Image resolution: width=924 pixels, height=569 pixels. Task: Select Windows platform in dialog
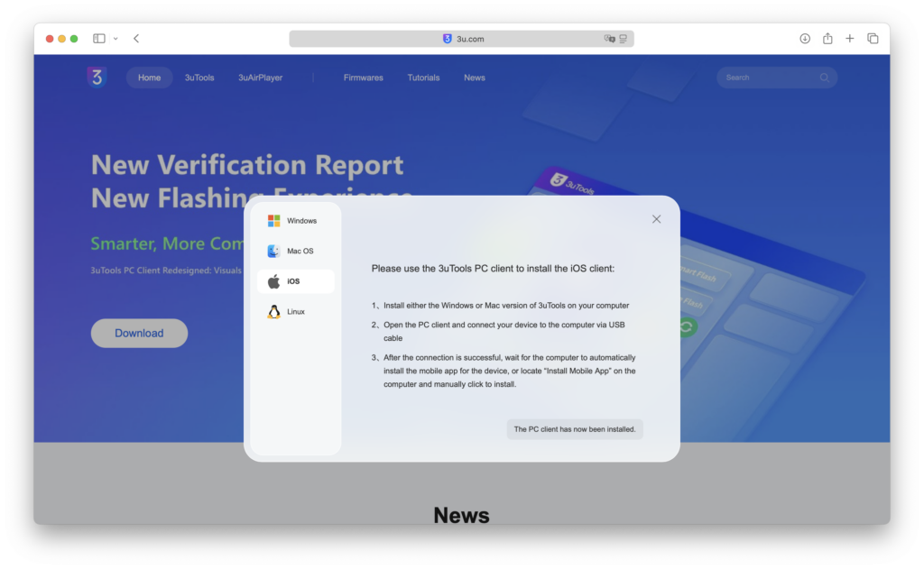296,221
